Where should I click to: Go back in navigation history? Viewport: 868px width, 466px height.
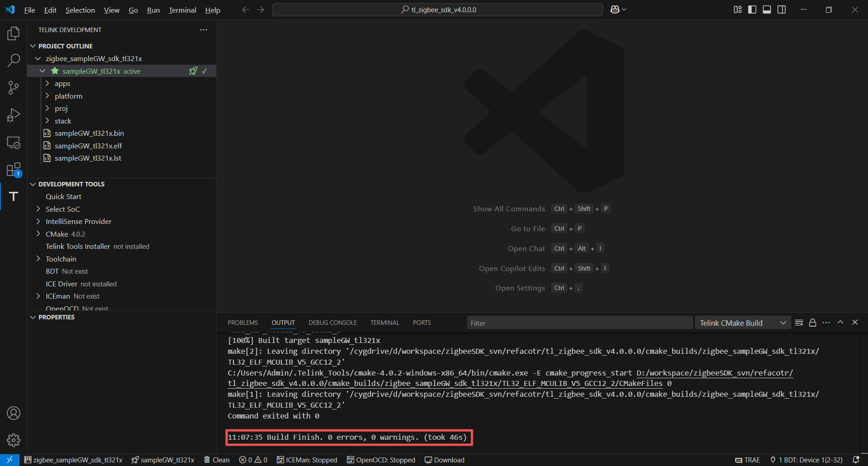click(245, 10)
